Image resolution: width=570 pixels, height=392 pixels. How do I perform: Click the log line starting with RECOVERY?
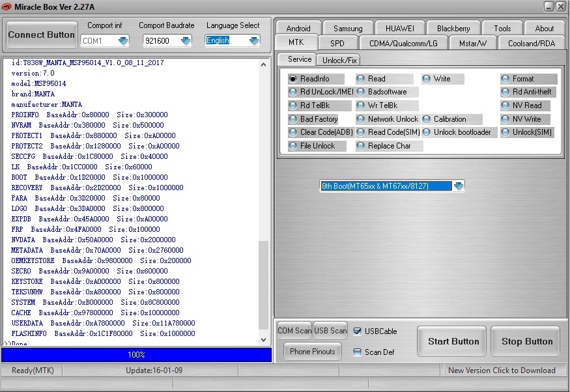[97, 188]
